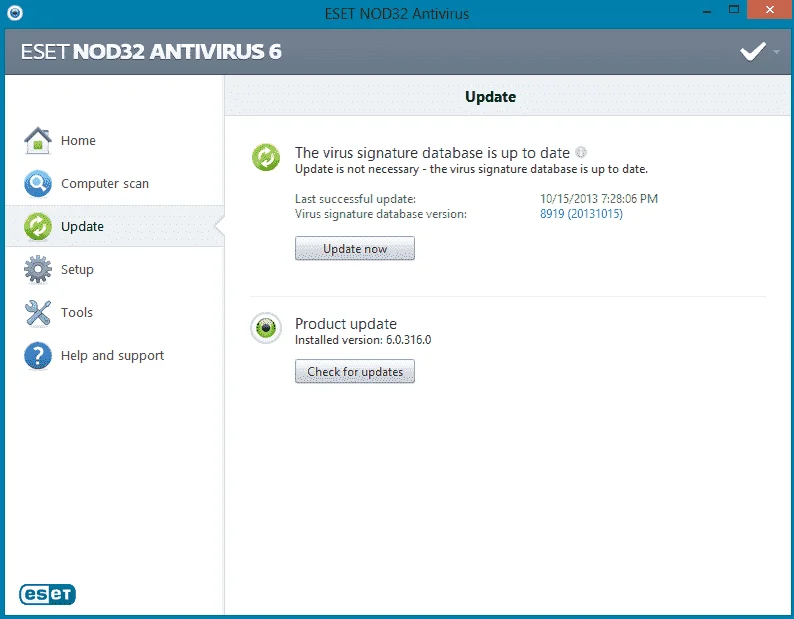Open virus signature version link 8919 (20131015)

581,214
